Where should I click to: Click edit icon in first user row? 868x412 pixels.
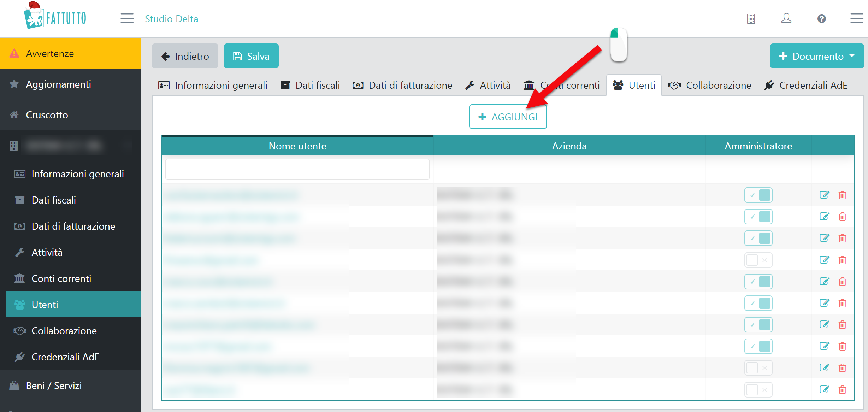[x=824, y=195]
